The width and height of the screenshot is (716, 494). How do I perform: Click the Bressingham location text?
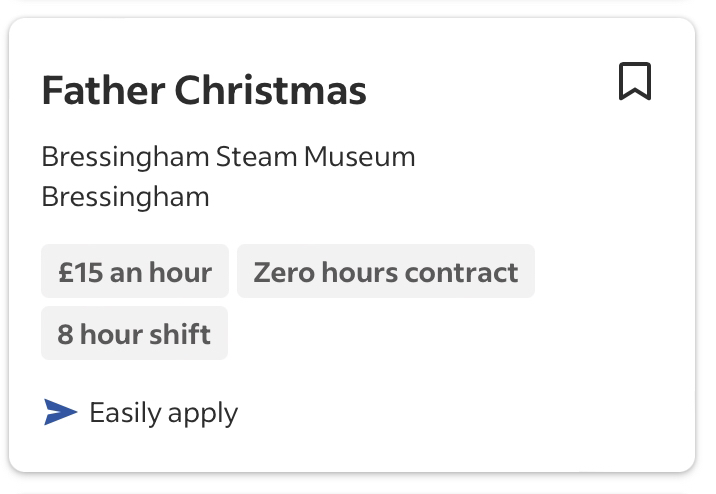coord(126,197)
